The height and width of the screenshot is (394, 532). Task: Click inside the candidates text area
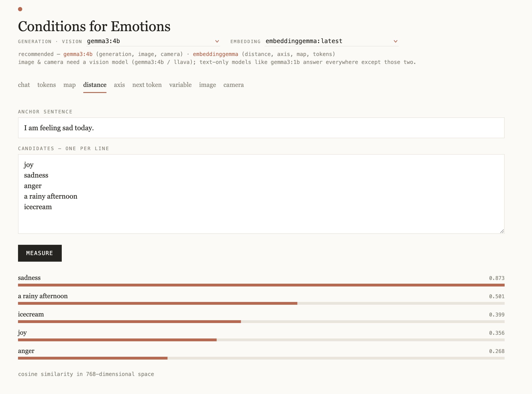[x=261, y=194]
